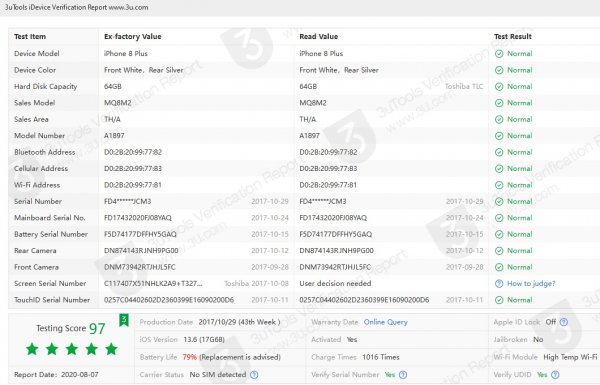This screenshot has height=385, width=600.
Task: Open the How to judge link
Action: tap(531, 284)
